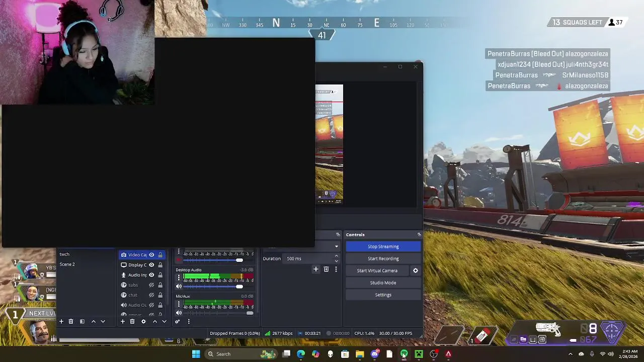Move scene up in Scenes panel
Screen dimensions: 644x362
(93, 321)
